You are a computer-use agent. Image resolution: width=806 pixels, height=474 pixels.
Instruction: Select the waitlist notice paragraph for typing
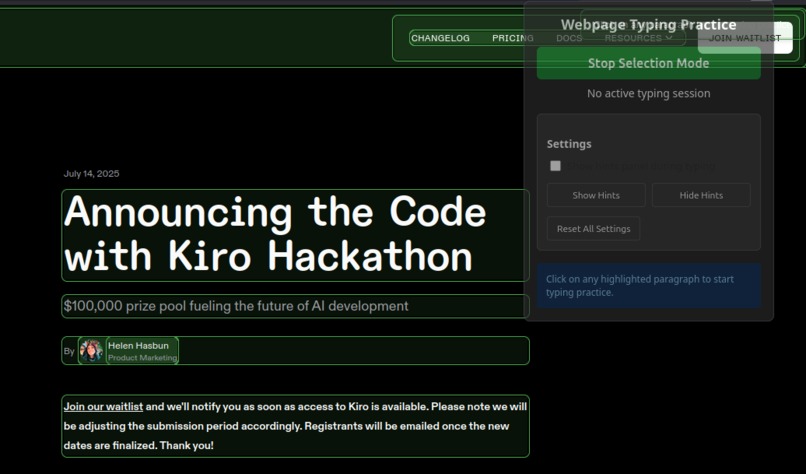click(x=296, y=426)
